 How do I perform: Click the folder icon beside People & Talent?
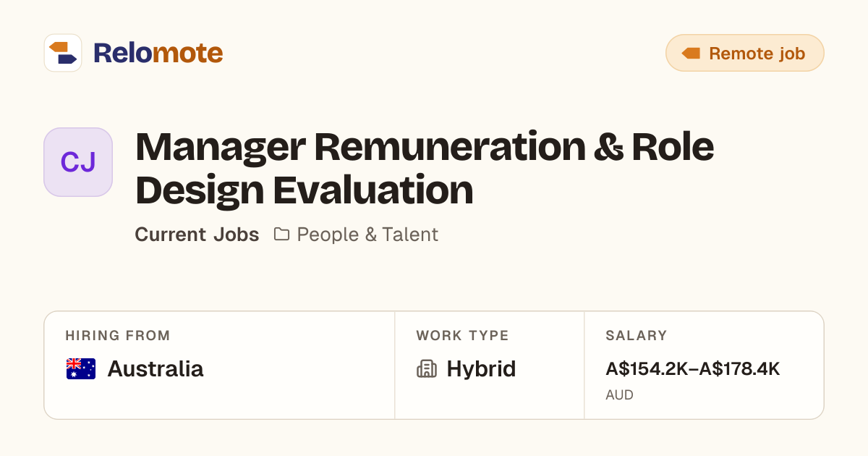pos(281,235)
